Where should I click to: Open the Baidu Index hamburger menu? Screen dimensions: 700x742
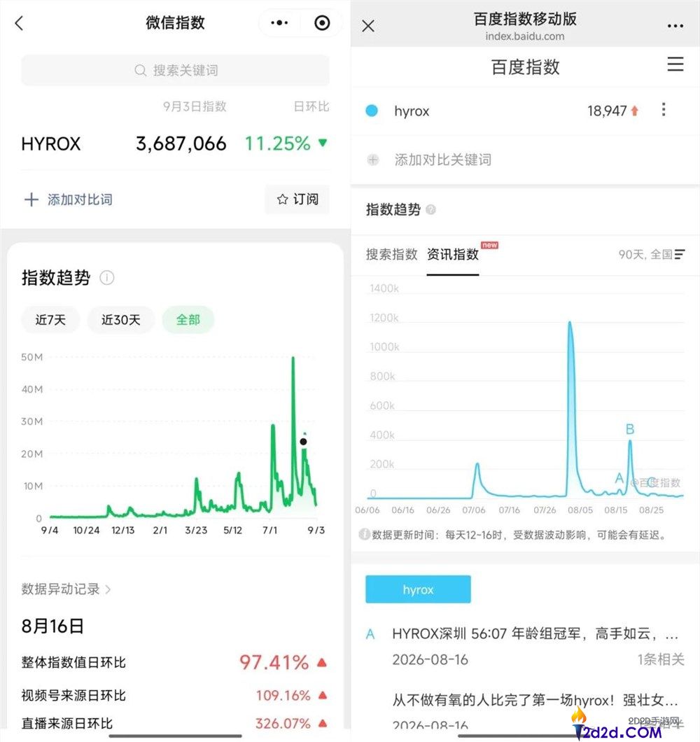click(675, 64)
